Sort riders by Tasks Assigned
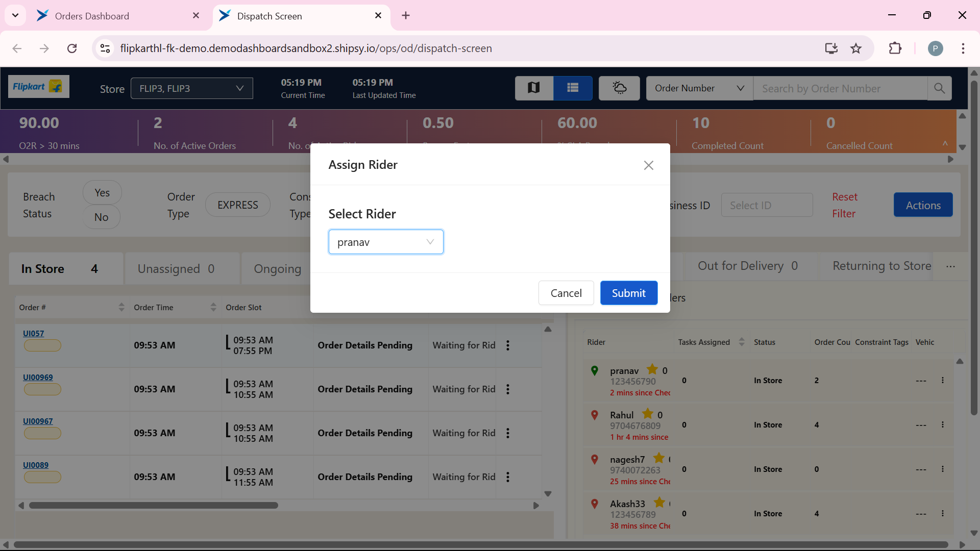 (741, 342)
